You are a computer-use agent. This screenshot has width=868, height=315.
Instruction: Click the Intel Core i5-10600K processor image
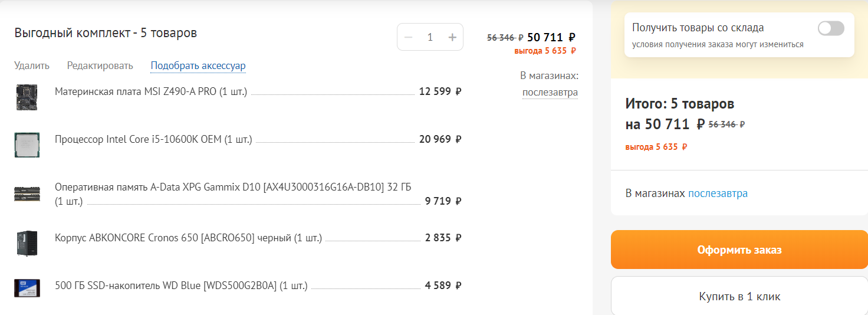click(x=27, y=145)
